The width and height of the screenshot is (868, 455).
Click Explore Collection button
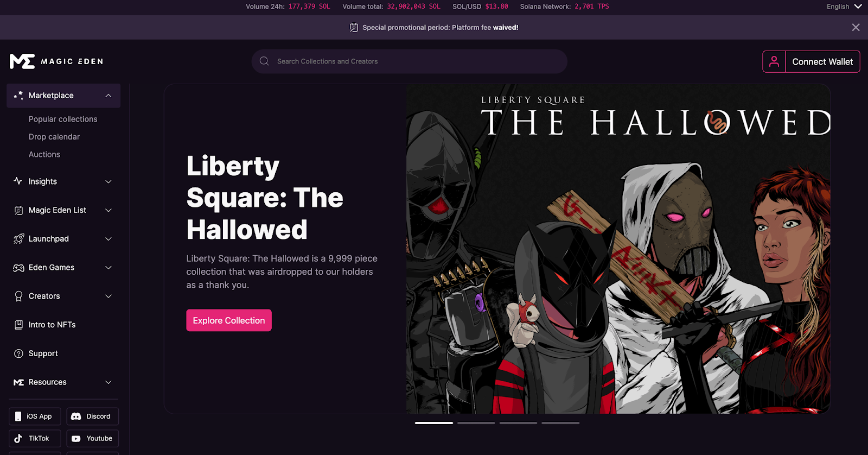[x=229, y=320]
